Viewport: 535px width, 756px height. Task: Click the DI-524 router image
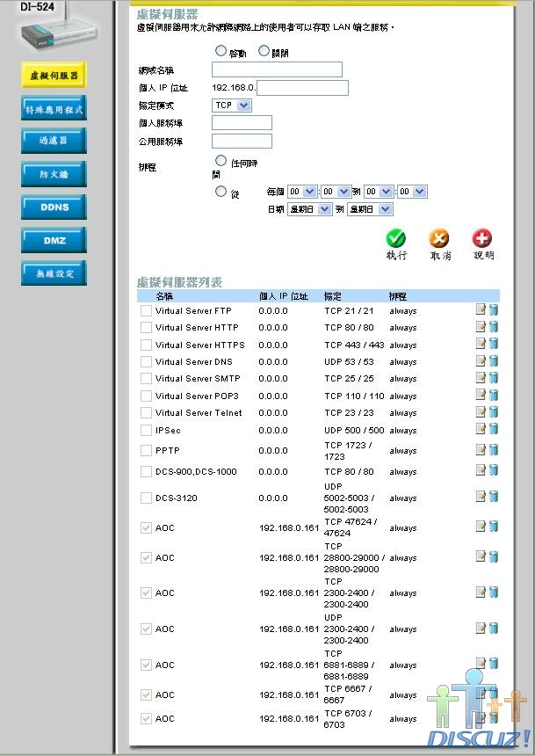(59, 34)
